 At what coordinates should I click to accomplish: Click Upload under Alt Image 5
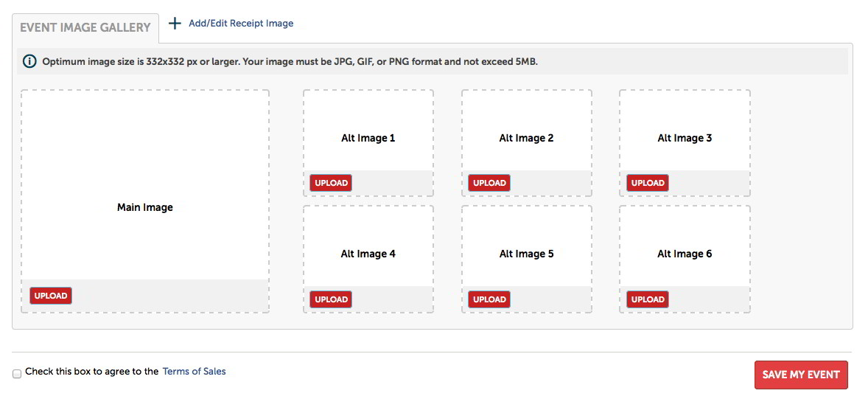pyautogui.click(x=489, y=299)
